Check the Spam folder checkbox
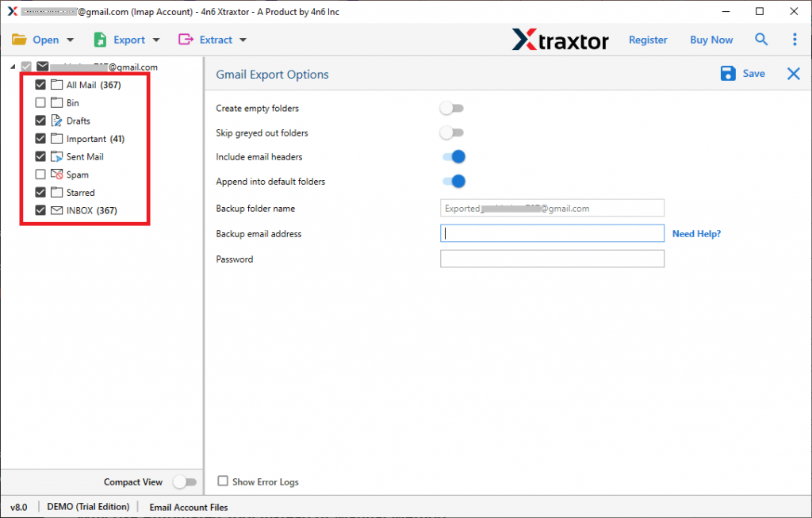Viewport: 812px width, 518px height. (40, 175)
